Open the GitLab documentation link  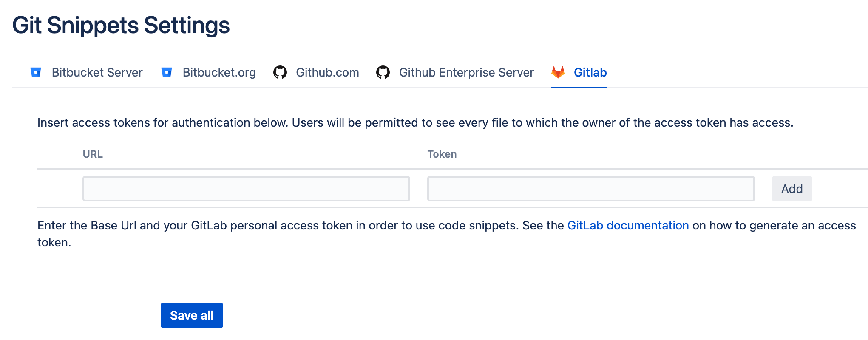(628, 225)
